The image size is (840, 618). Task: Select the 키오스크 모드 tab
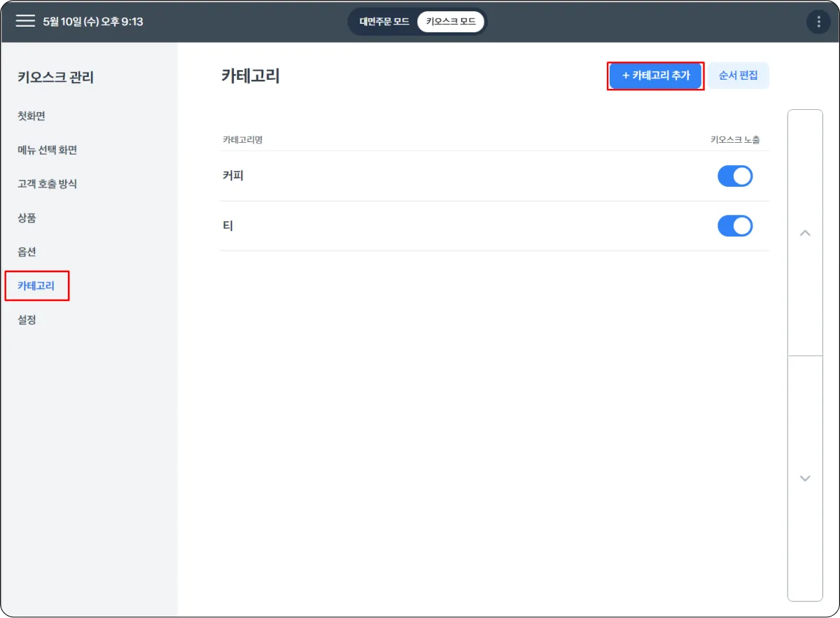click(450, 22)
